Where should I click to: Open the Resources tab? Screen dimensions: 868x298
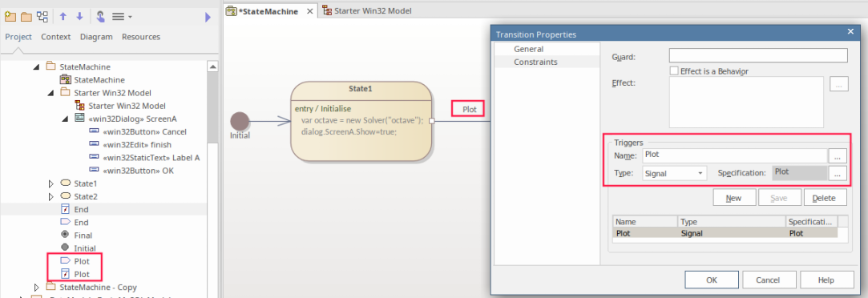(x=140, y=37)
